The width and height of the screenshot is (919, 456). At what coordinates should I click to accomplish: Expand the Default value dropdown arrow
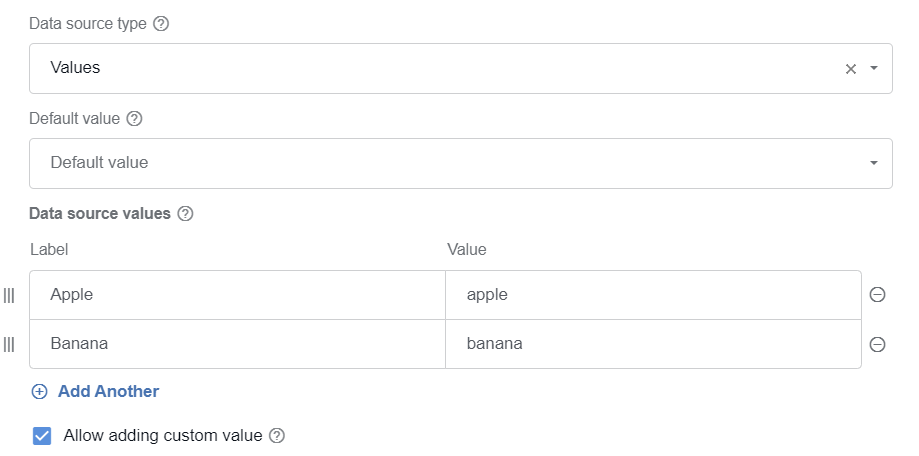874,163
